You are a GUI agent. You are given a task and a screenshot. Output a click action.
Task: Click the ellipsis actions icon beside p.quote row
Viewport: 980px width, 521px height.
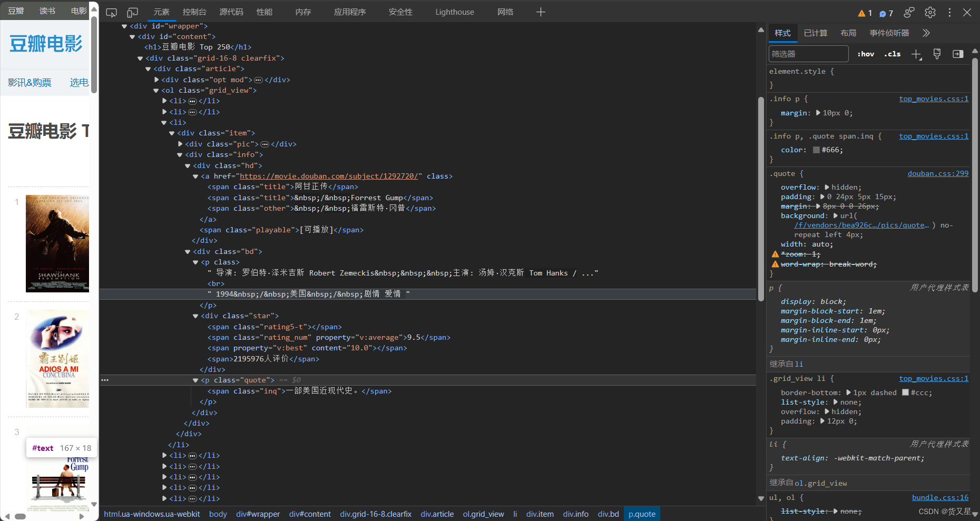pos(105,380)
